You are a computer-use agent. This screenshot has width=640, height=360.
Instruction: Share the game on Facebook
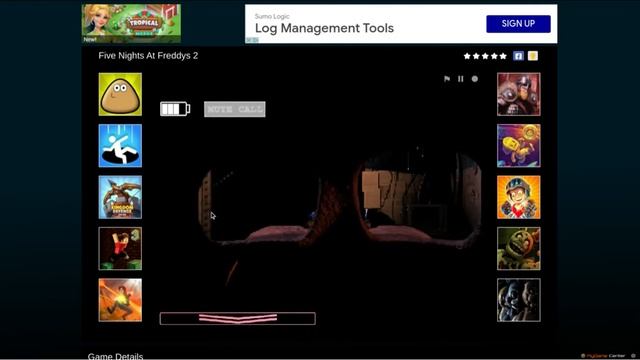518,56
